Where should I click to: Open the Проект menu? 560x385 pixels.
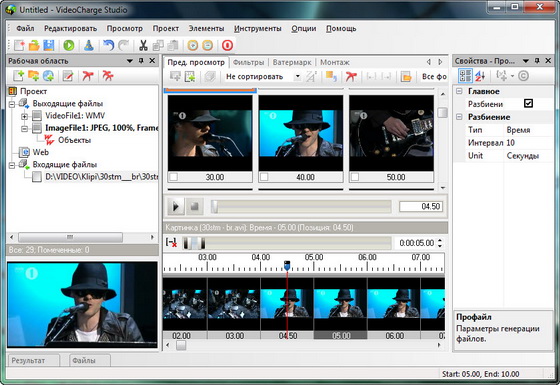166,28
